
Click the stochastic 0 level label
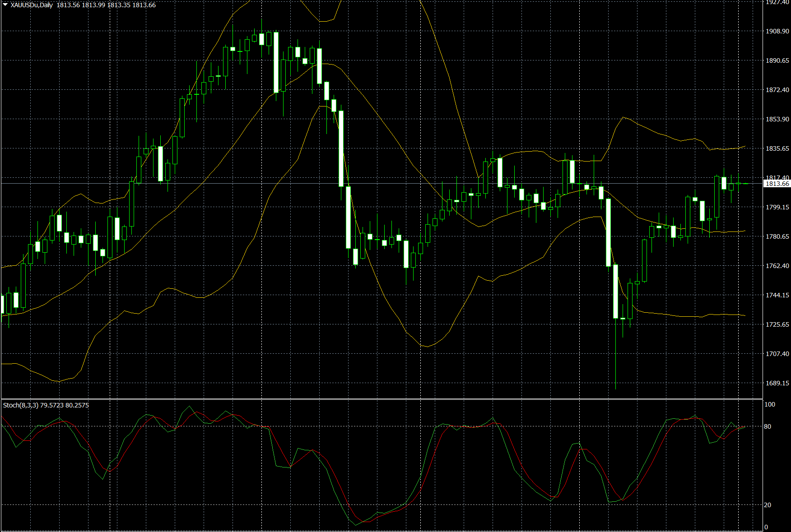click(766, 527)
